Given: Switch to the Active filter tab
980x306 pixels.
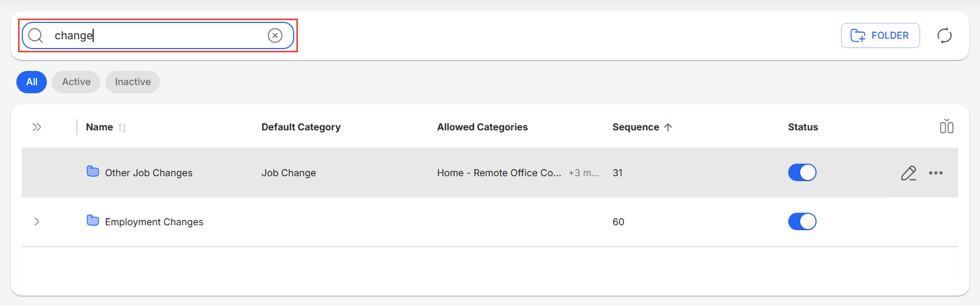Looking at the screenshot, I should pos(76,82).
